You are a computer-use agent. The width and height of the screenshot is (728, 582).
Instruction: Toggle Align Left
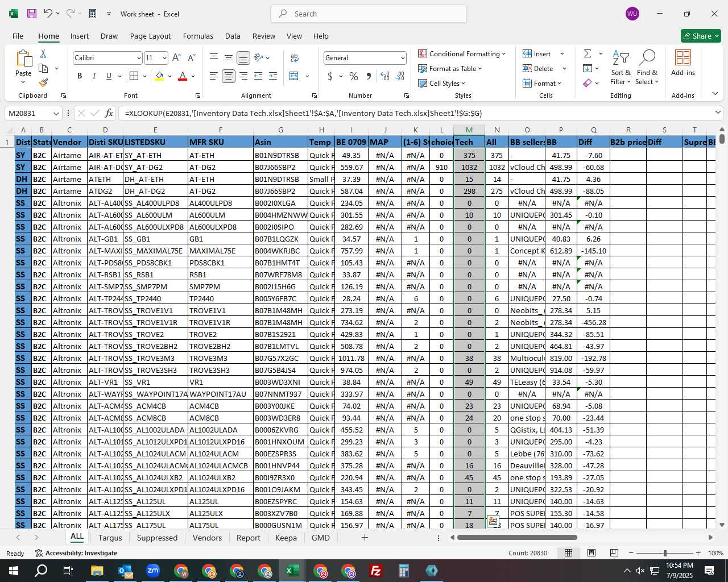(214, 76)
